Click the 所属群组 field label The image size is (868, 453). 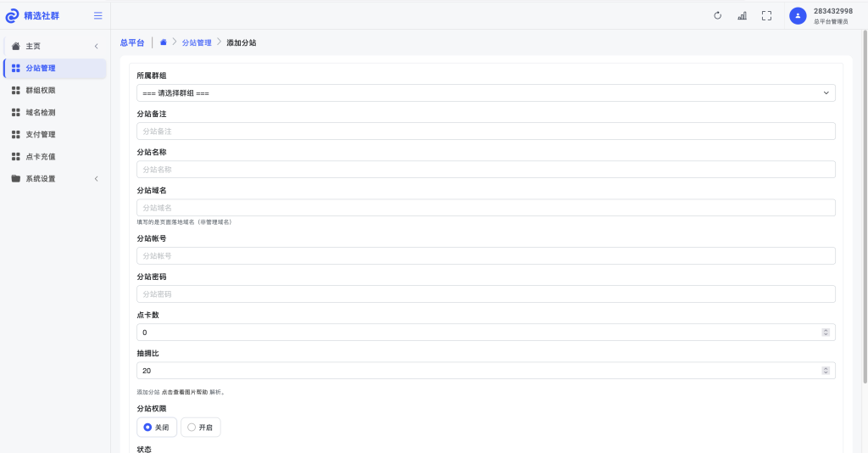click(152, 75)
